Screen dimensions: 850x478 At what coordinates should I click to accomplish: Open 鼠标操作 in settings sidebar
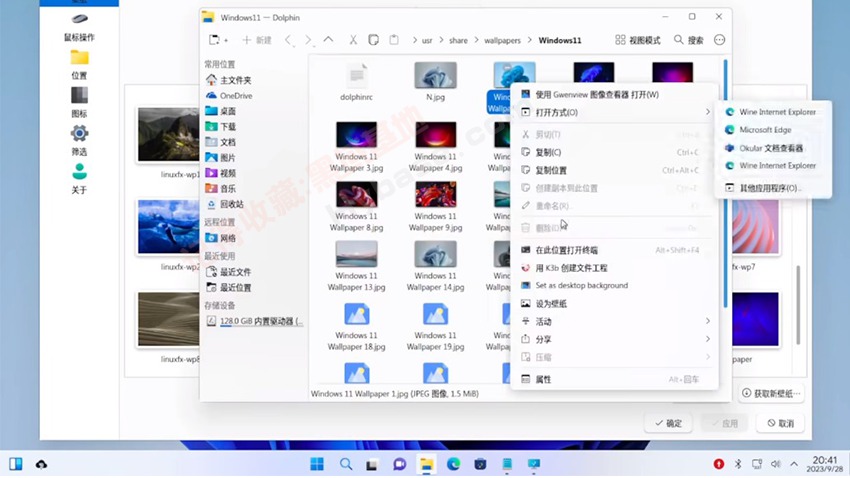click(79, 27)
